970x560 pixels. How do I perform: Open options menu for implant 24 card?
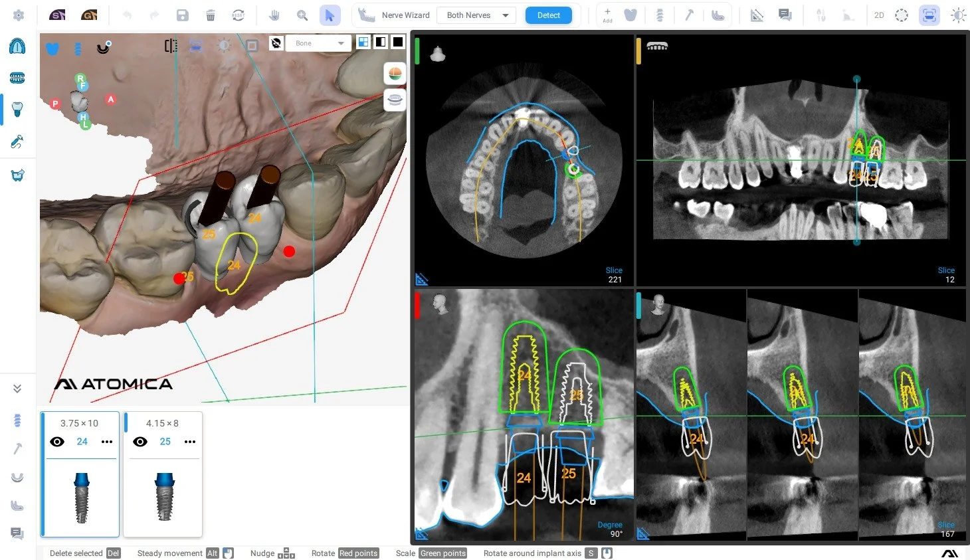tap(107, 441)
